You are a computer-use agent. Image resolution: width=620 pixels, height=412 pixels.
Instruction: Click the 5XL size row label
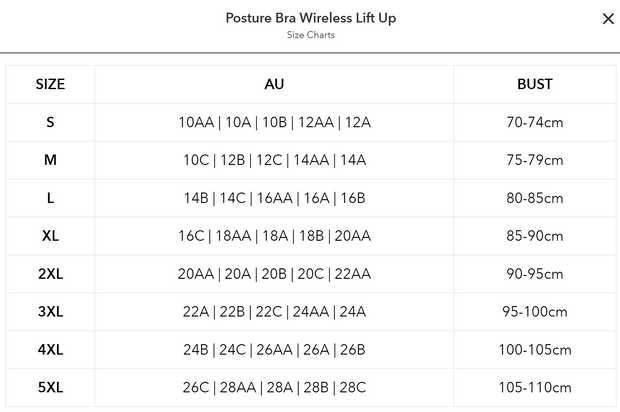click(x=50, y=387)
